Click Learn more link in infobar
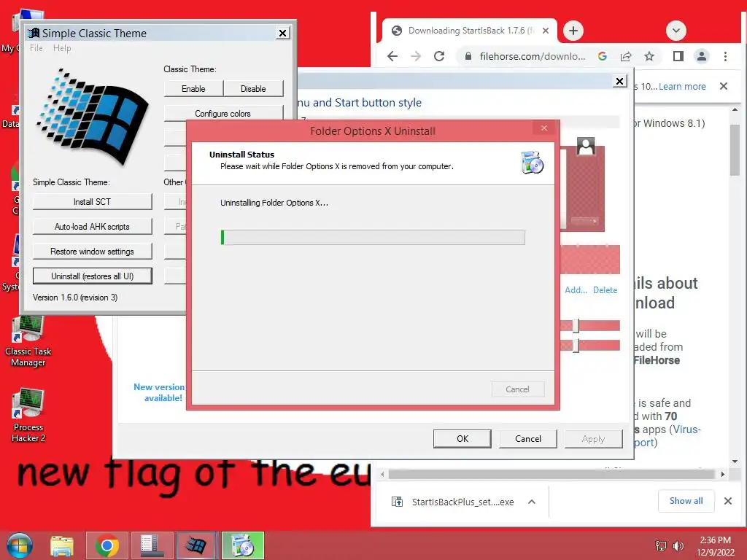Image resolution: width=747 pixels, height=560 pixels. 682,86
